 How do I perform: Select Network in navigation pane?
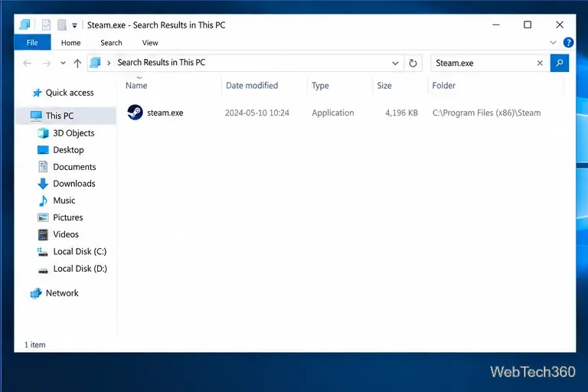62,293
